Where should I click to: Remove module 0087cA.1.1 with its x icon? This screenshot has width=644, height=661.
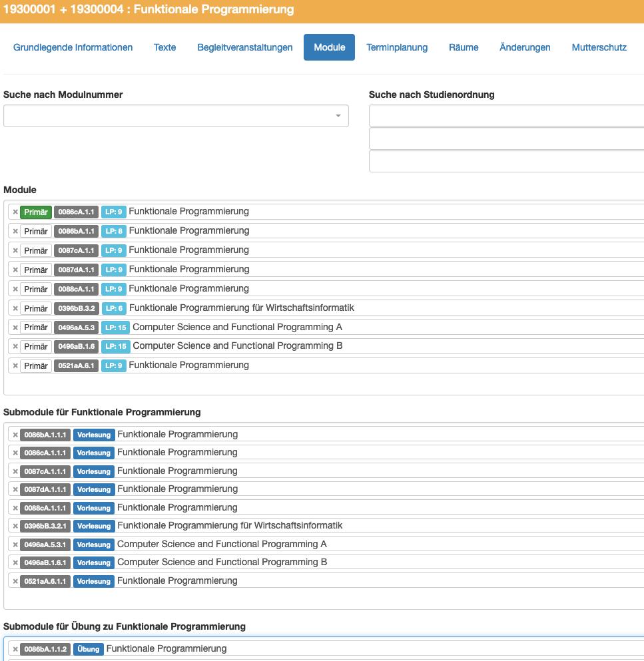pos(15,250)
